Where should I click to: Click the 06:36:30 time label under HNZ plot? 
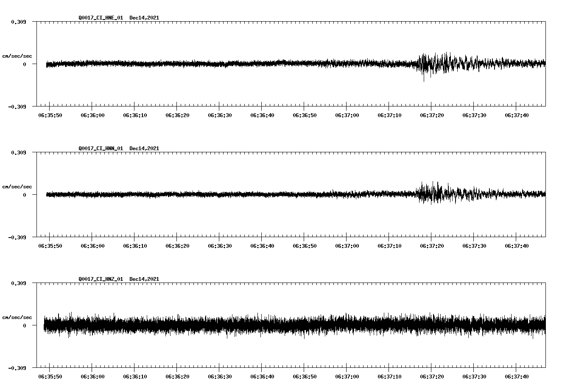pyautogui.click(x=220, y=377)
